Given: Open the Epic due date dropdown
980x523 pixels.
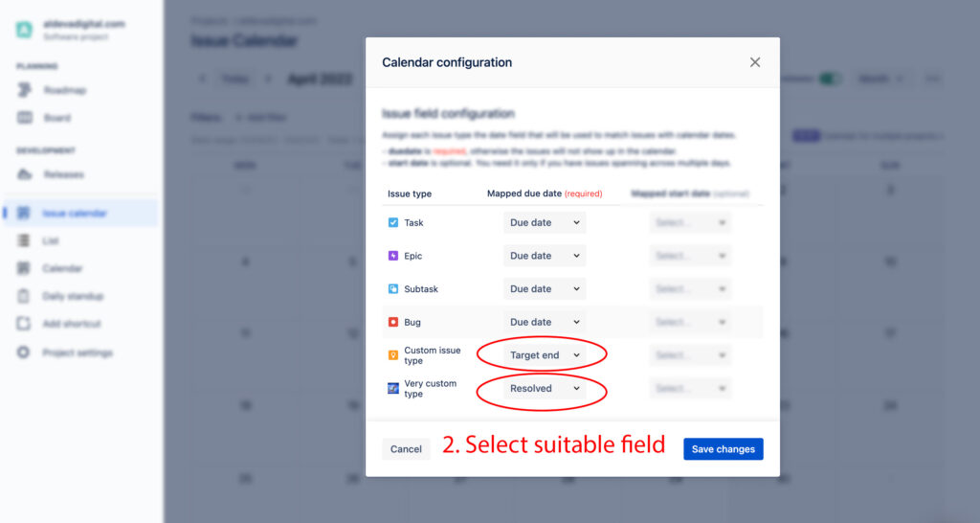Looking at the screenshot, I should tap(545, 256).
